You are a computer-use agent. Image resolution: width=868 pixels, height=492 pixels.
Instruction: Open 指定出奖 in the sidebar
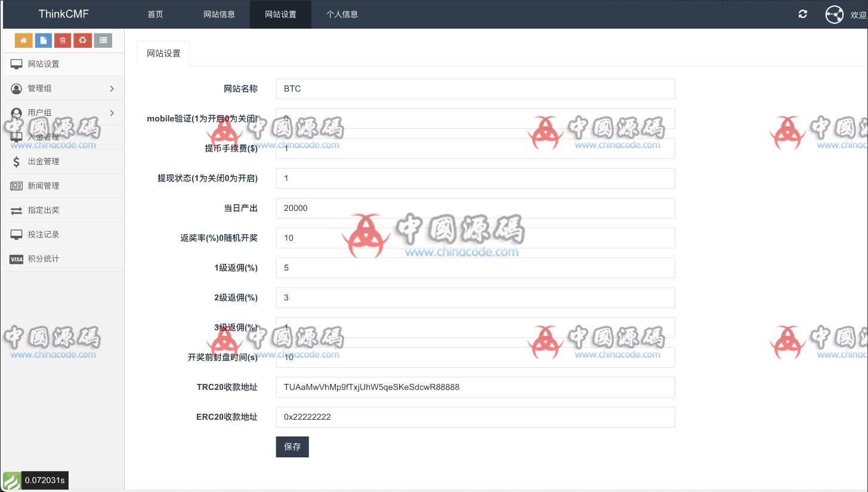[63, 210]
